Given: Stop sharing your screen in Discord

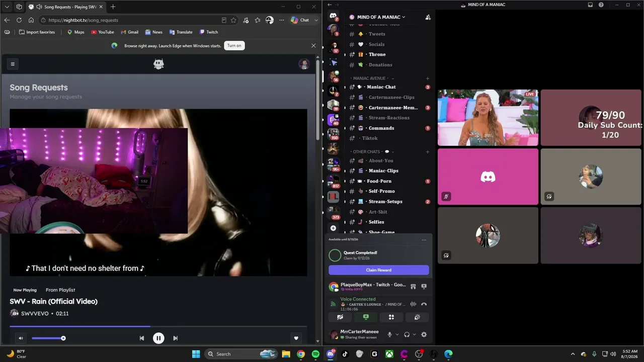Looking at the screenshot, I should click(366, 317).
